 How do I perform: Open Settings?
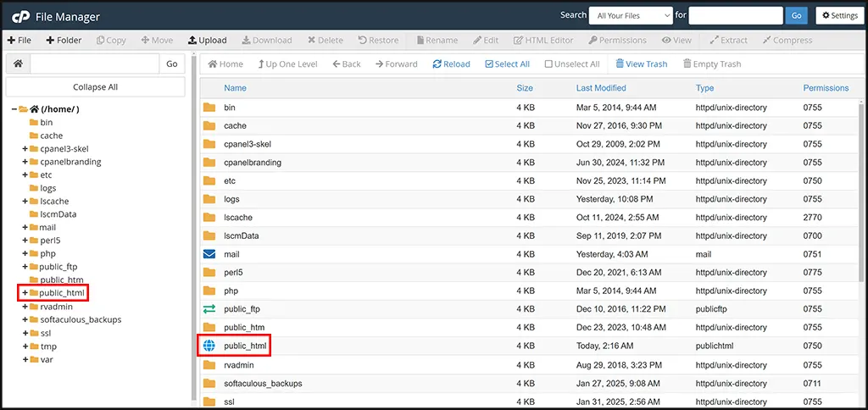coord(840,15)
